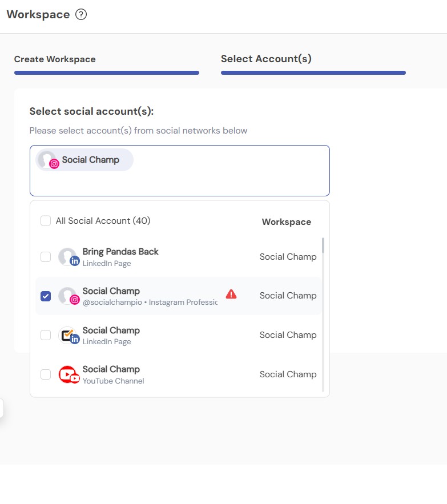The width and height of the screenshot is (447, 504).
Task: Click Bring Pandas Back LinkedIn avatar icon
Action: tap(69, 257)
